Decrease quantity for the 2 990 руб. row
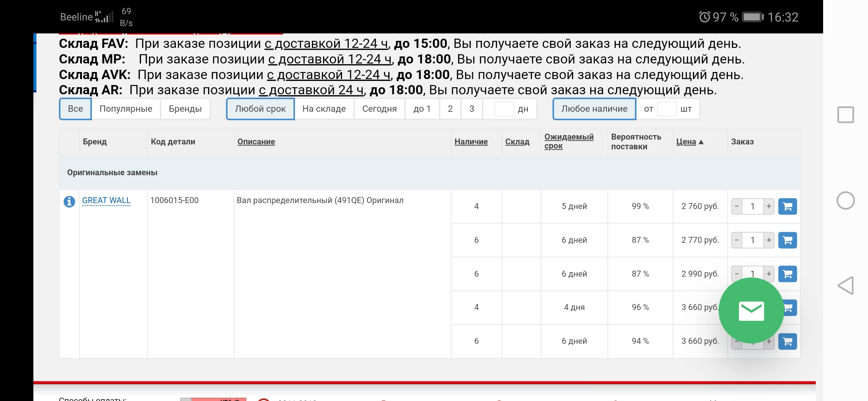Viewport: 868px width, 401px height. [737, 274]
